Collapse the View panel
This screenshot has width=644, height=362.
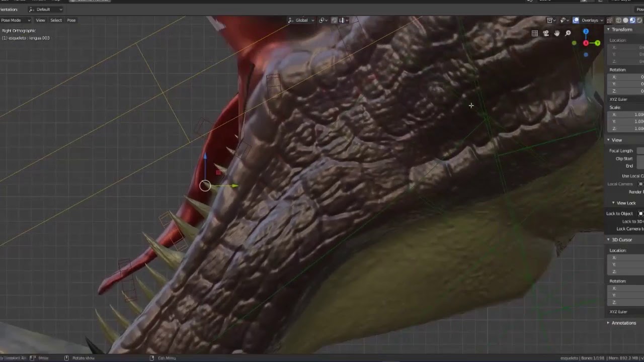tap(608, 140)
